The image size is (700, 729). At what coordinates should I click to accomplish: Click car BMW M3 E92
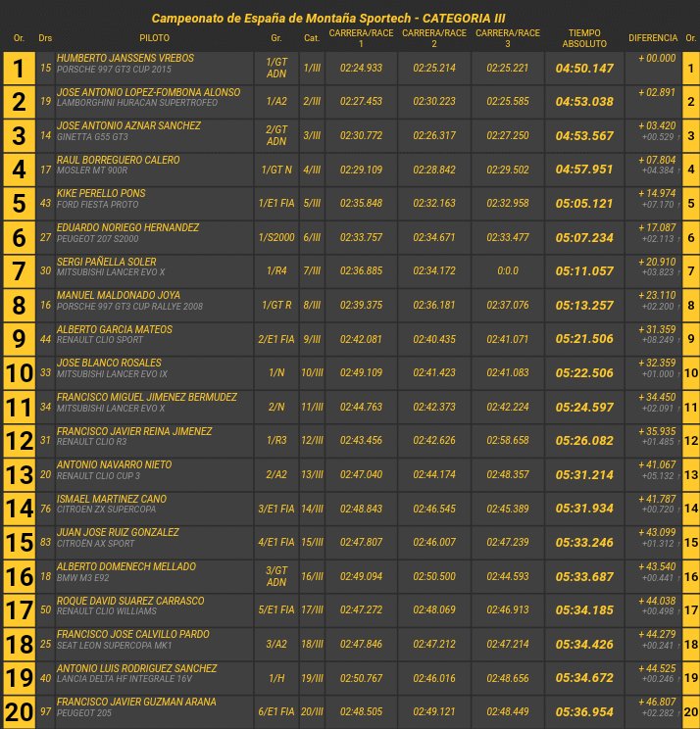pos(82,577)
